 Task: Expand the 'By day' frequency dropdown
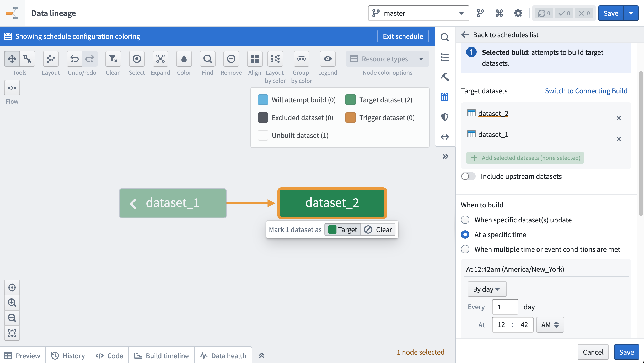point(486,289)
